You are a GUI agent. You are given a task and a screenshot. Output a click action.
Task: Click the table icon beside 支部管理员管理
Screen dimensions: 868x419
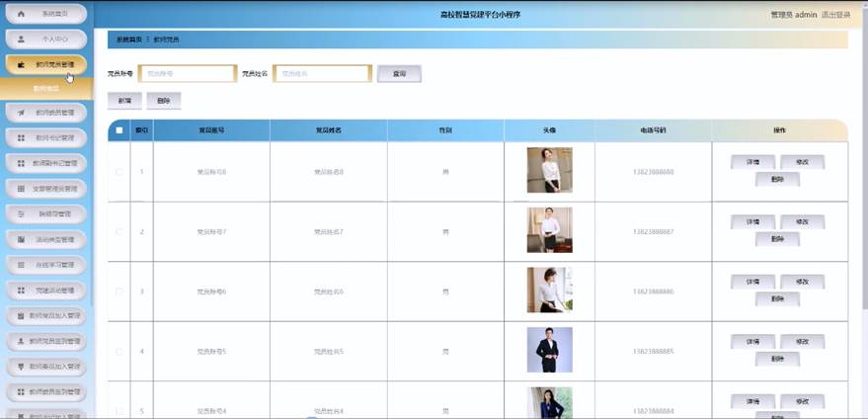pyautogui.click(x=21, y=189)
